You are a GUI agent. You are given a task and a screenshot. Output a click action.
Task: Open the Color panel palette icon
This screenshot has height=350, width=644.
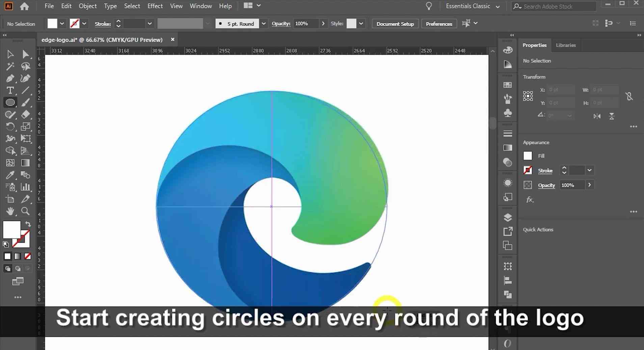508,50
